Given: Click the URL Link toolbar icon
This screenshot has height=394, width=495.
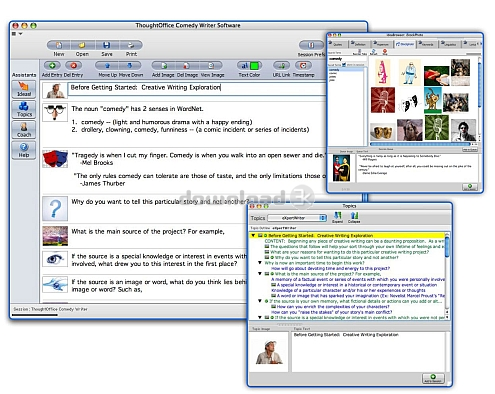Looking at the screenshot, I should 281,66.
